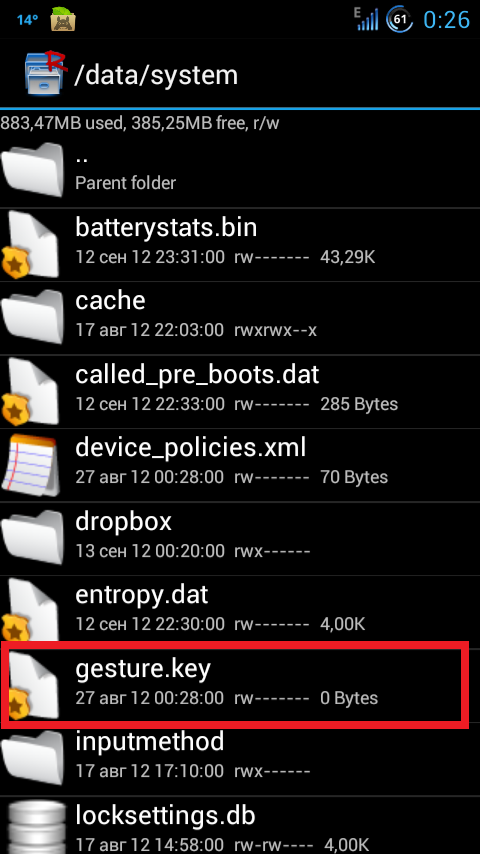
Task: Tap the notification icon in status bar
Action: pos(63,20)
